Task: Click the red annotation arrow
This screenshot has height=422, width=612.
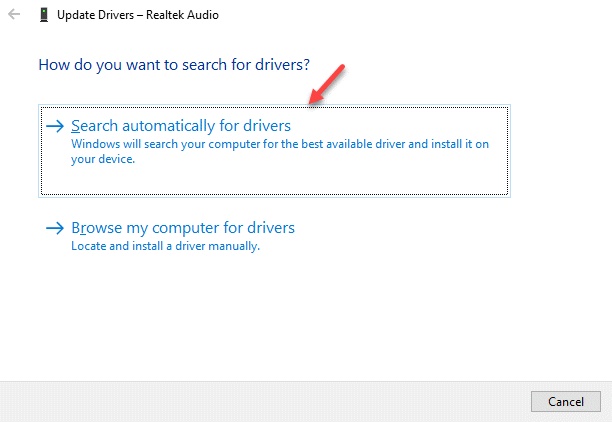Action: click(327, 85)
